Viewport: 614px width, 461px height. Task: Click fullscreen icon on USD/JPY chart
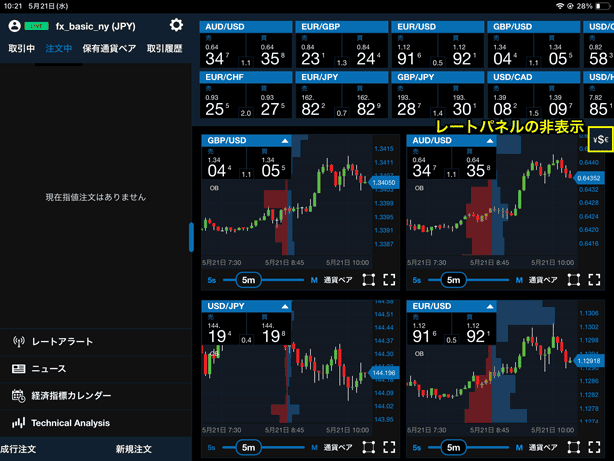pyautogui.click(x=389, y=447)
